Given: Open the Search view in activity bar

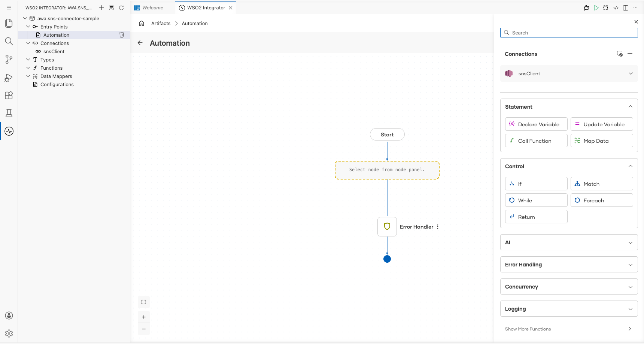Looking at the screenshot, I should pos(9,41).
